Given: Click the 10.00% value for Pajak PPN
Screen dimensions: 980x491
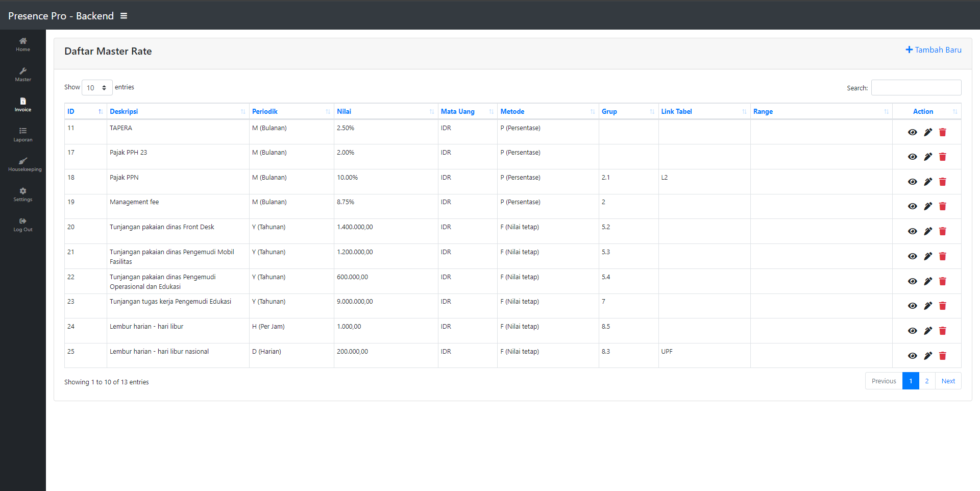Looking at the screenshot, I should [347, 178].
